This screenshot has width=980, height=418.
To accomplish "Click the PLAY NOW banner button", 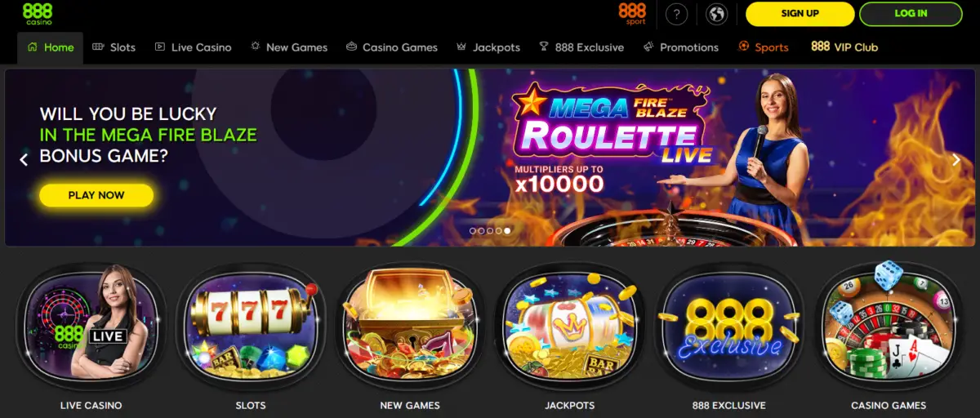I will [x=96, y=195].
